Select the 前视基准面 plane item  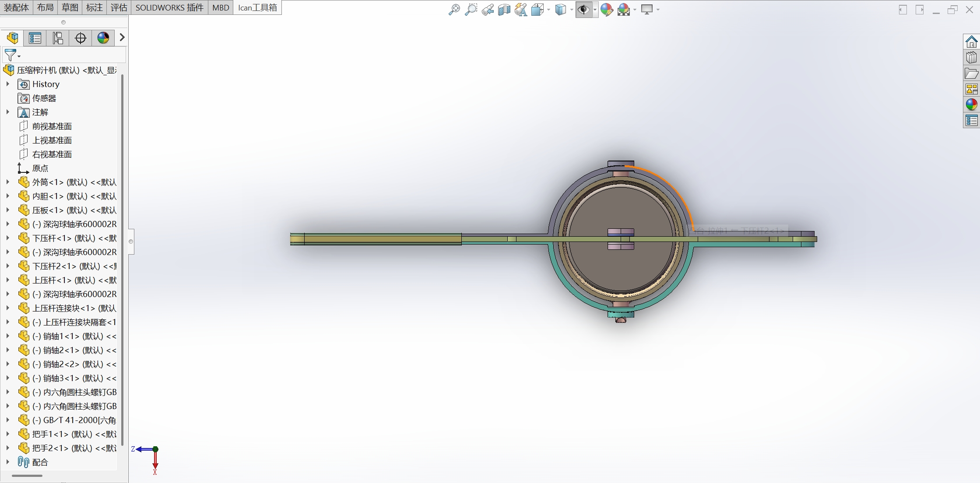(52, 126)
